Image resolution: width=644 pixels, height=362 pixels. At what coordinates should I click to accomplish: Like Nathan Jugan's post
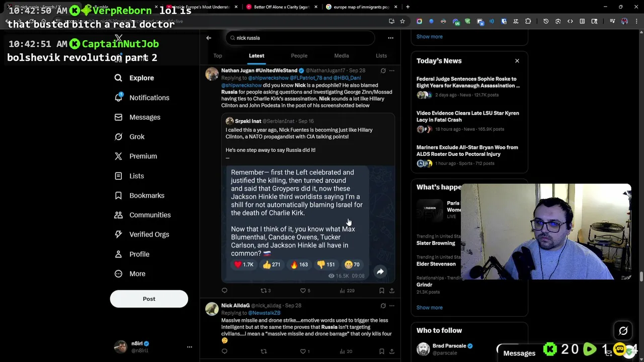tap(305, 290)
